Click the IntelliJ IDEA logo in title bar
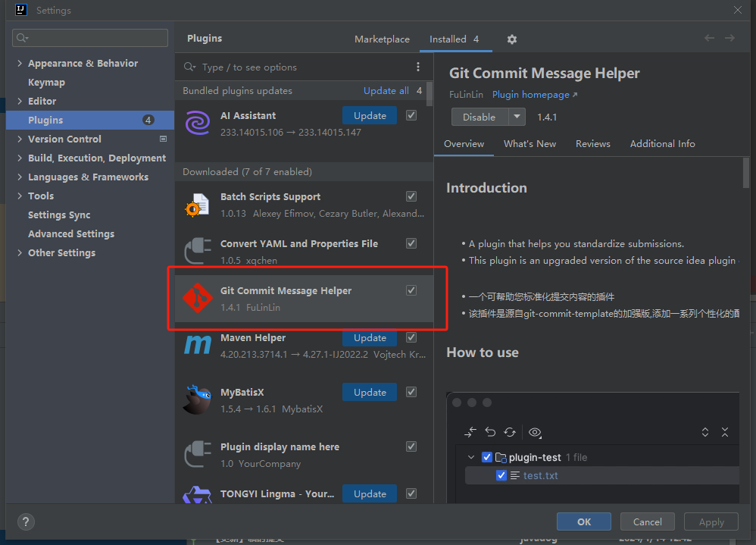The width and height of the screenshot is (756, 545). pyautogui.click(x=21, y=10)
